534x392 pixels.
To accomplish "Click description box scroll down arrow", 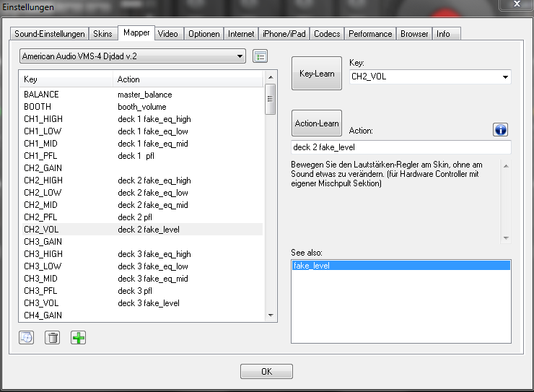I will pyautogui.click(x=506, y=238).
